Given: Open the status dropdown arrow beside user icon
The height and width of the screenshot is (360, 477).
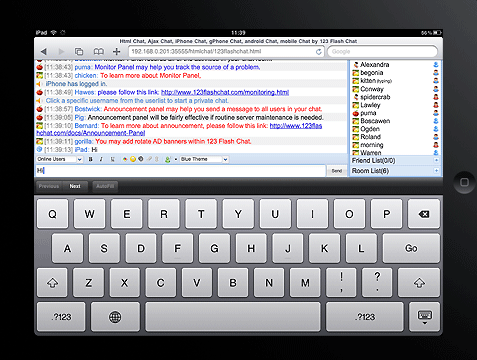Looking at the screenshot, I should coord(176,159).
